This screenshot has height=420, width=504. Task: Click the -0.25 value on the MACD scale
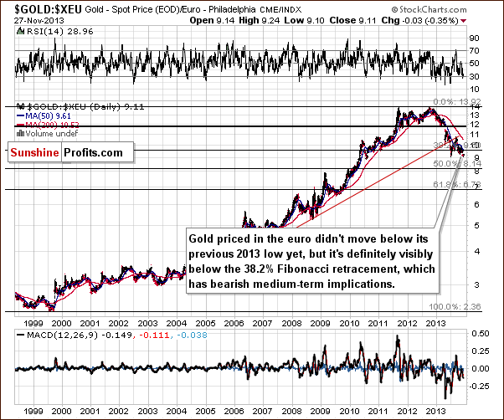click(x=479, y=386)
